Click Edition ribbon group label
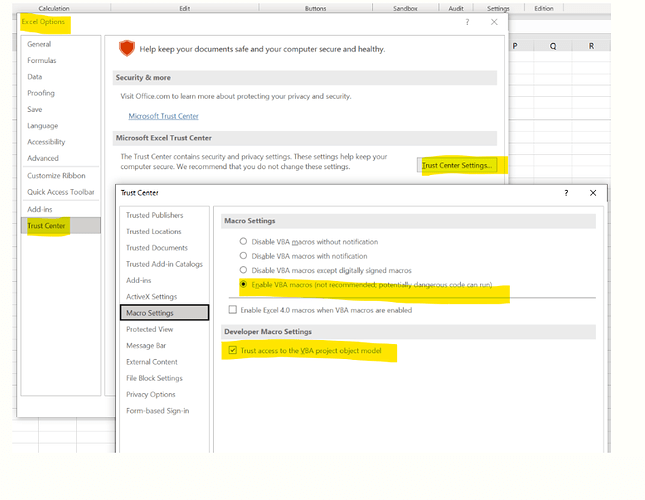The width and height of the screenshot is (645, 500). coord(544,8)
